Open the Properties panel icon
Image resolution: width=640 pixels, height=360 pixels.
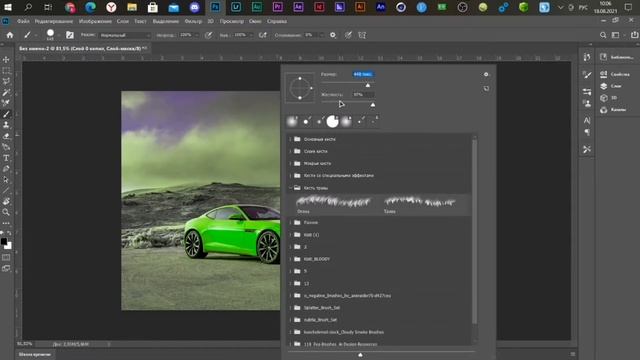point(604,74)
